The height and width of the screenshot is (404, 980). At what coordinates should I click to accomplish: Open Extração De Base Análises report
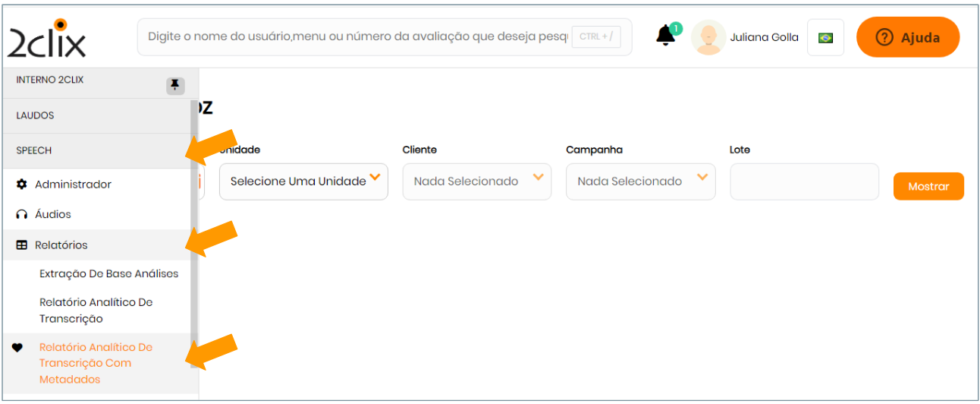[x=108, y=273]
